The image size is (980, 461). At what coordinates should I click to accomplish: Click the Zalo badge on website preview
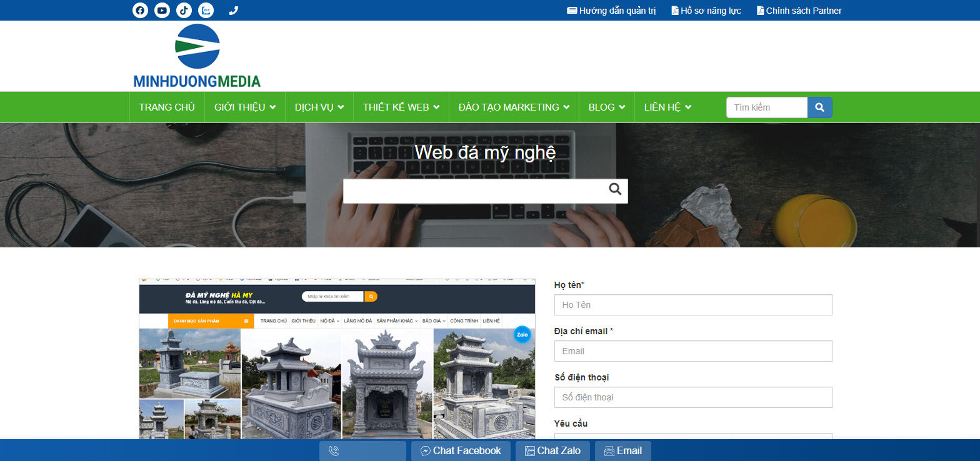pyautogui.click(x=522, y=334)
